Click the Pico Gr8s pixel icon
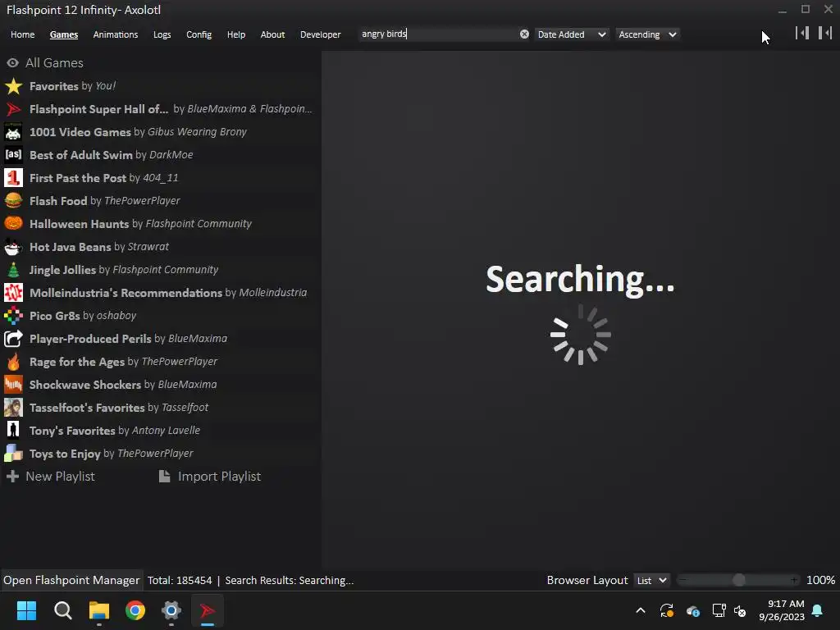 click(x=13, y=316)
